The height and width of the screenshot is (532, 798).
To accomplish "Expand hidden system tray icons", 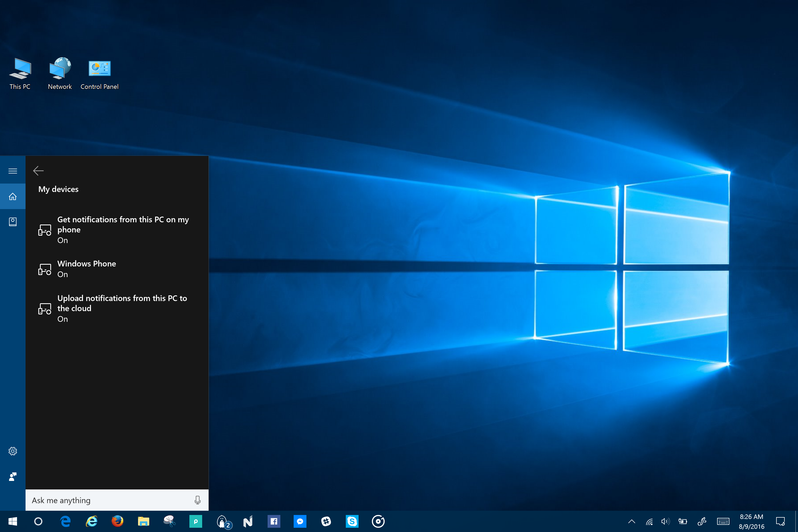I will 631,521.
